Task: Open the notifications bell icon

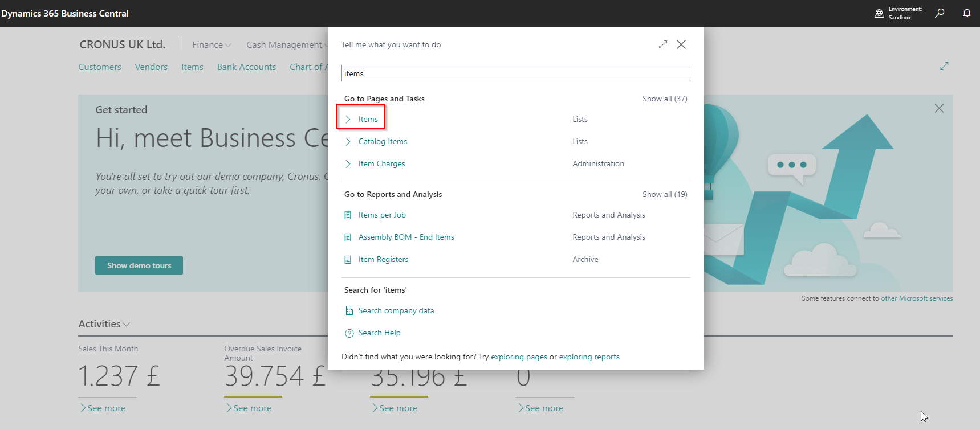Action: (967, 13)
